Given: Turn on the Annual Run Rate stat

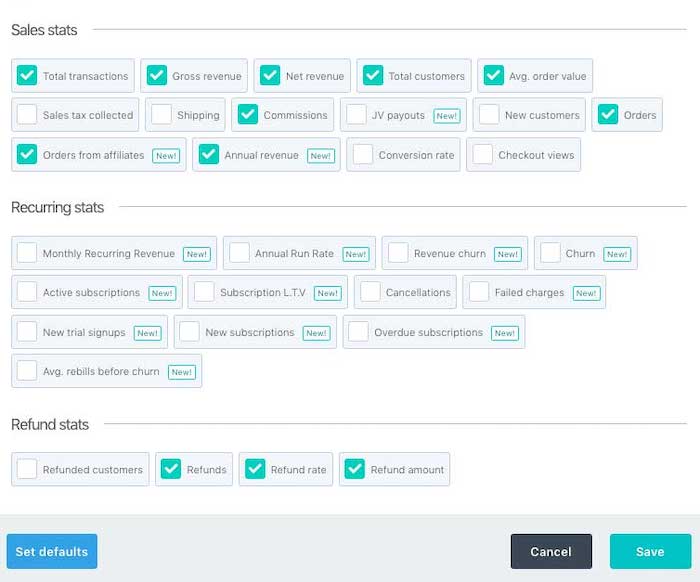Looking at the screenshot, I should pyautogui.click(x=239, y=253).
